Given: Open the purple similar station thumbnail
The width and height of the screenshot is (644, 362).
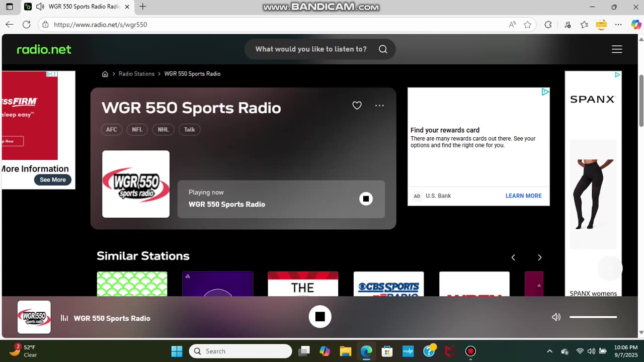Looking at the screenshot, I should 217,284.
